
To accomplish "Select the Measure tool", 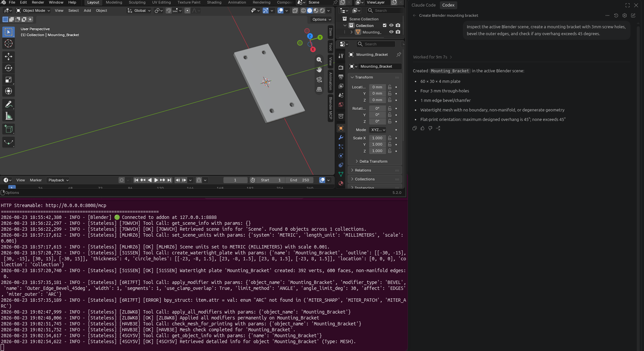I will 9,116.
